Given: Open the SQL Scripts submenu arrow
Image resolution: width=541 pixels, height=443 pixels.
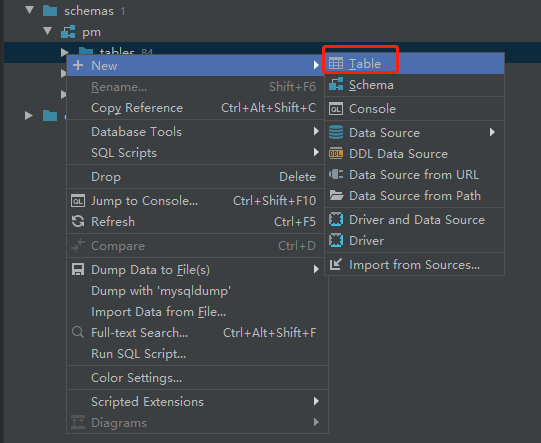Looking at the screenshot, I should (x=316, y=152).
